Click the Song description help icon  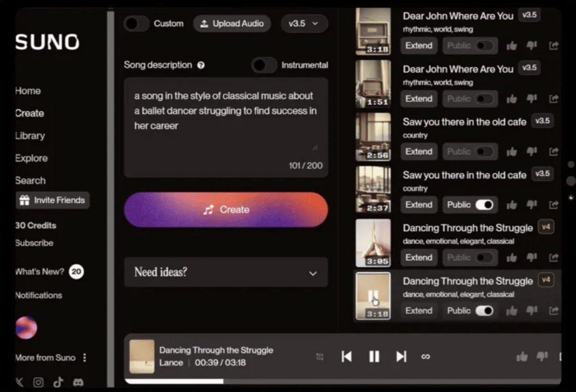pos(201,65)
